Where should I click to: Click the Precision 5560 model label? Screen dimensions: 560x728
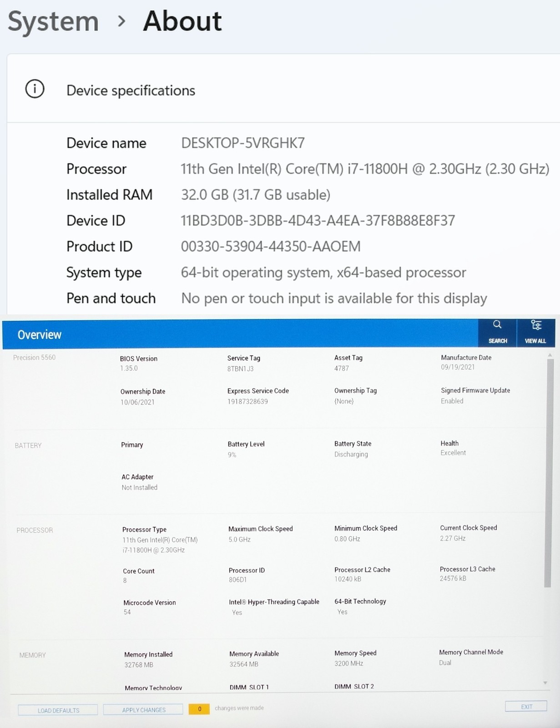(35, 358)
